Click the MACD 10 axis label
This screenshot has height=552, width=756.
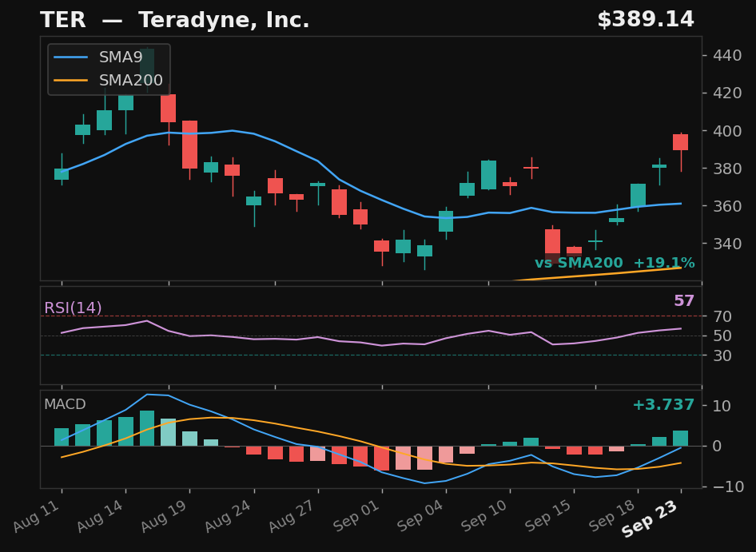pos(722,406)
